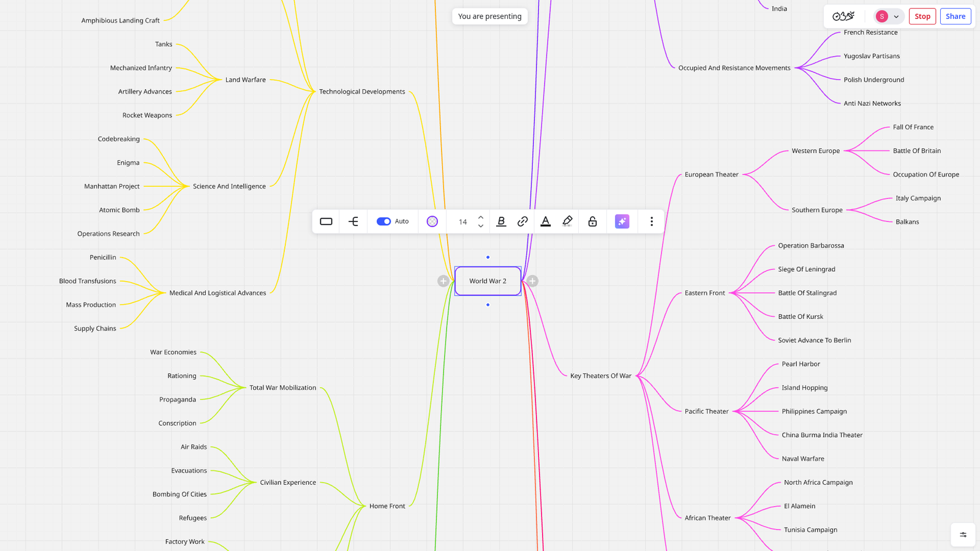Select the Technological Developments node
The width and height of the screenshot is (980, 551).
[362, 92]
